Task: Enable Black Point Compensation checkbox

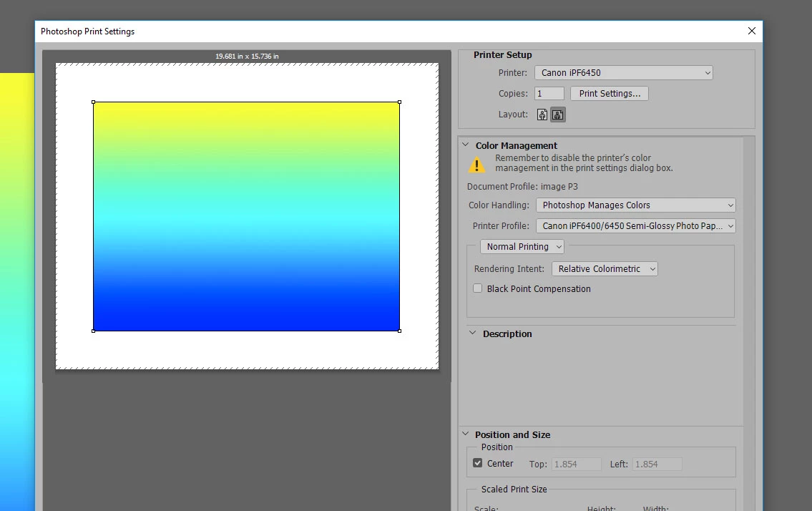Action: click(477, 288)
